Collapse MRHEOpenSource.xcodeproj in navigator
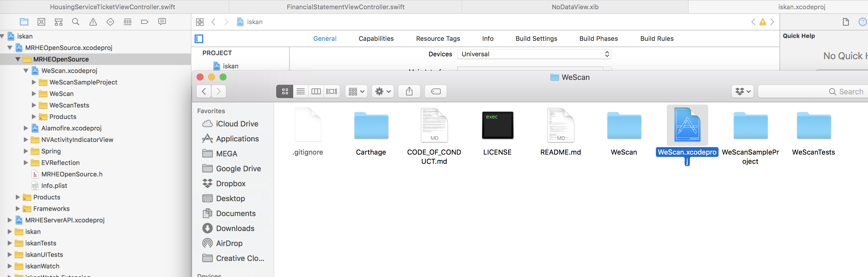Viewport: 868px width, 277px height. pyautogui.click(x=10, y=48)
